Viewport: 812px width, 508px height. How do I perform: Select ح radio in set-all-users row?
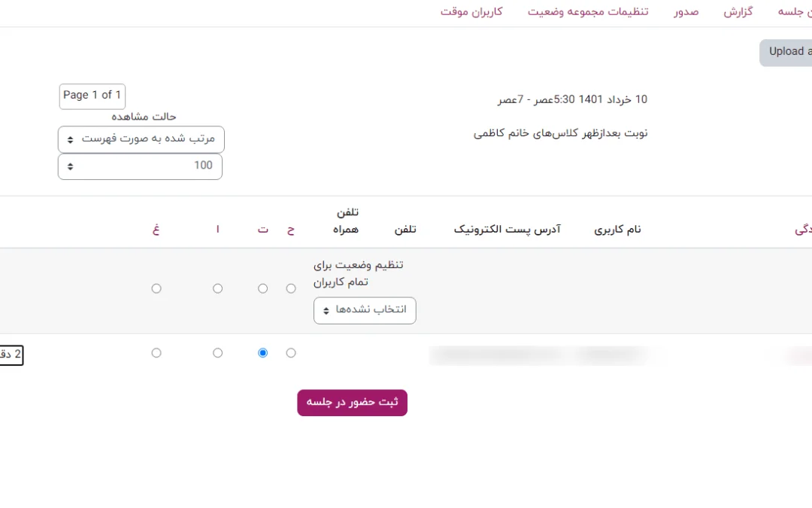(x=291, y=288)
